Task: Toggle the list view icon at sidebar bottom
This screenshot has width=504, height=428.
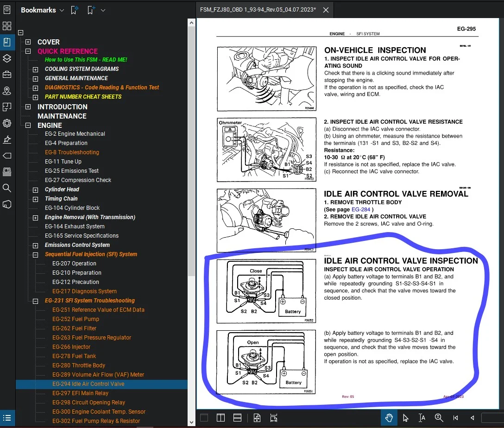Action: pos(7,418)
